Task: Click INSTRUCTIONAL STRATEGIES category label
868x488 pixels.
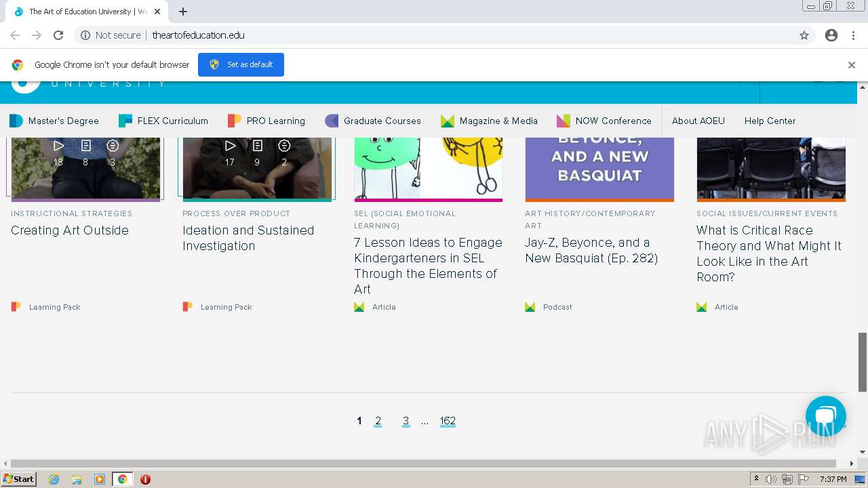Action: 72,213
